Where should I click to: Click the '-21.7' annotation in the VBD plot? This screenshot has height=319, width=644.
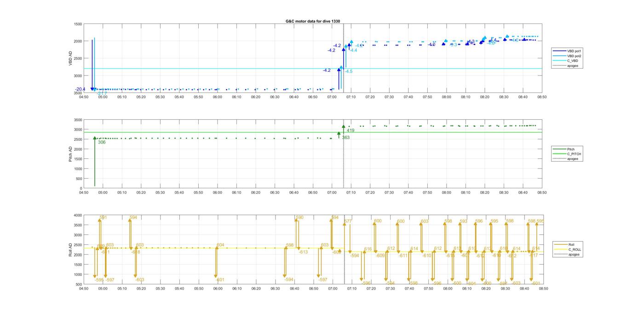(102, 93)
